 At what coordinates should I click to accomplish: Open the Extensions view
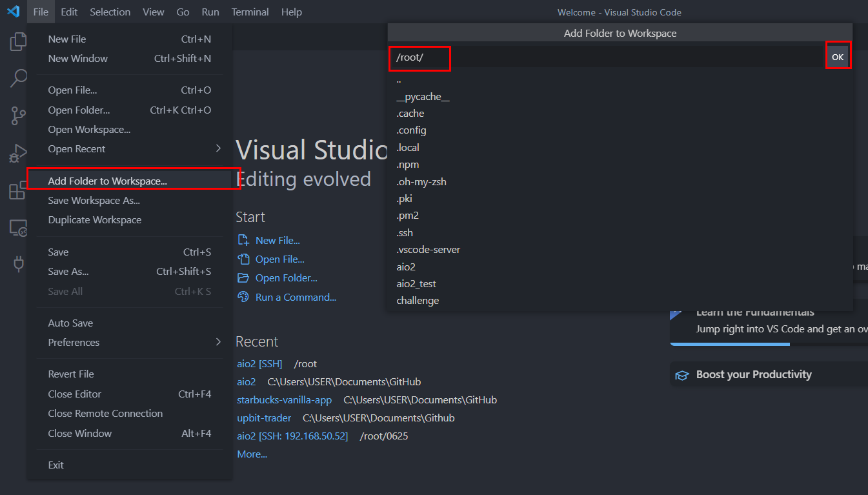point(17,191)
